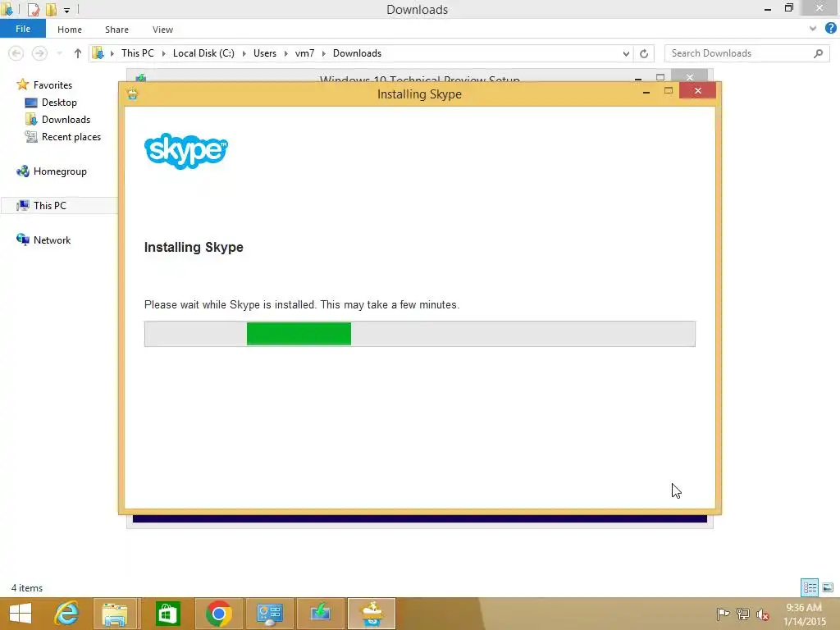Screen dimensions: 840x630
Task: Click Local Disk (C:) breadcrumb
Action: coord(203,53)
